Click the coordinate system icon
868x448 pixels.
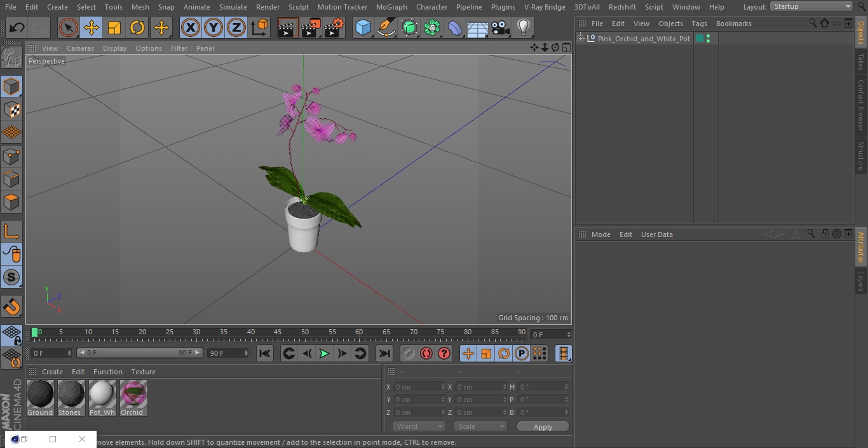click(x=260, y=27)
